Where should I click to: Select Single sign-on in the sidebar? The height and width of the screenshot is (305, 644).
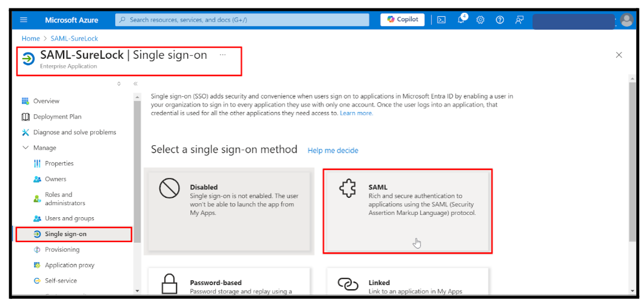coord(74,234)
